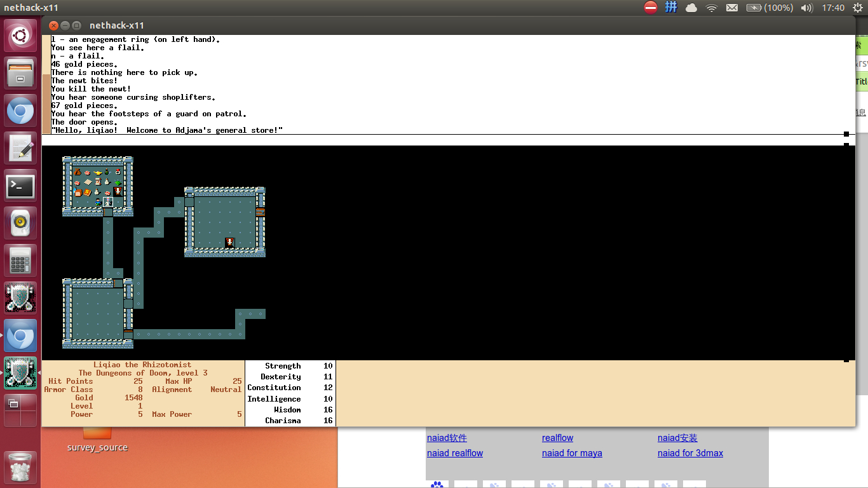Open the red no-entry indicator in the top bar

pyautogui.click(x=651, y=8)
